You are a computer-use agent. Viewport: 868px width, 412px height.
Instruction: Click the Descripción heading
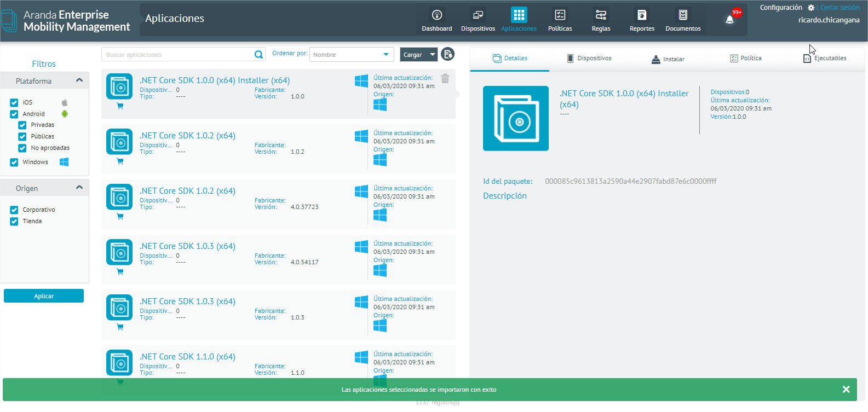(x=505, y=196)
